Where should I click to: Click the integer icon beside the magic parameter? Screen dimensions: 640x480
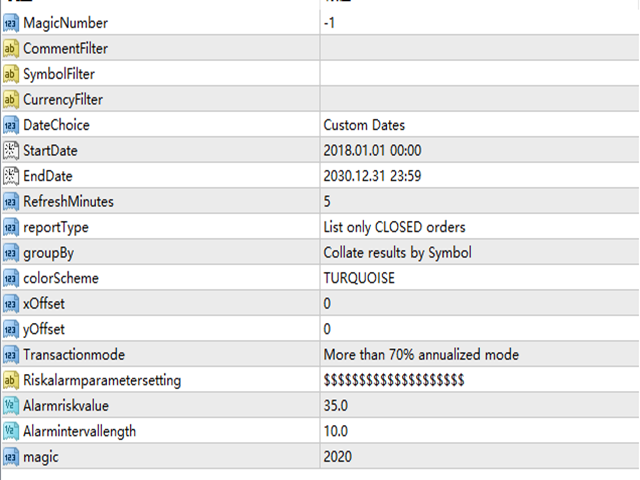(11, 457)
